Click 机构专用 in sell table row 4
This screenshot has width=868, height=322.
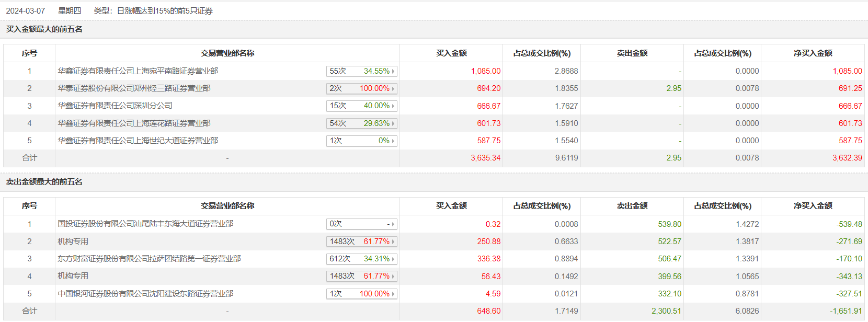click(73, 276)
